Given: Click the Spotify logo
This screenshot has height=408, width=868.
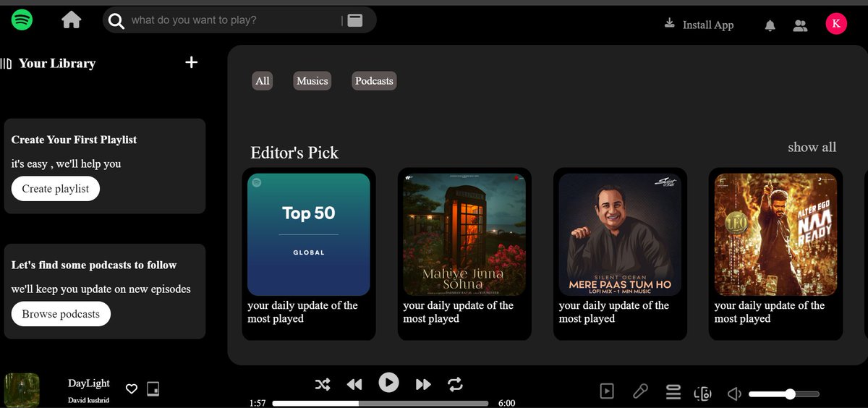Looking at the screenshot, I should coord(22,20).
